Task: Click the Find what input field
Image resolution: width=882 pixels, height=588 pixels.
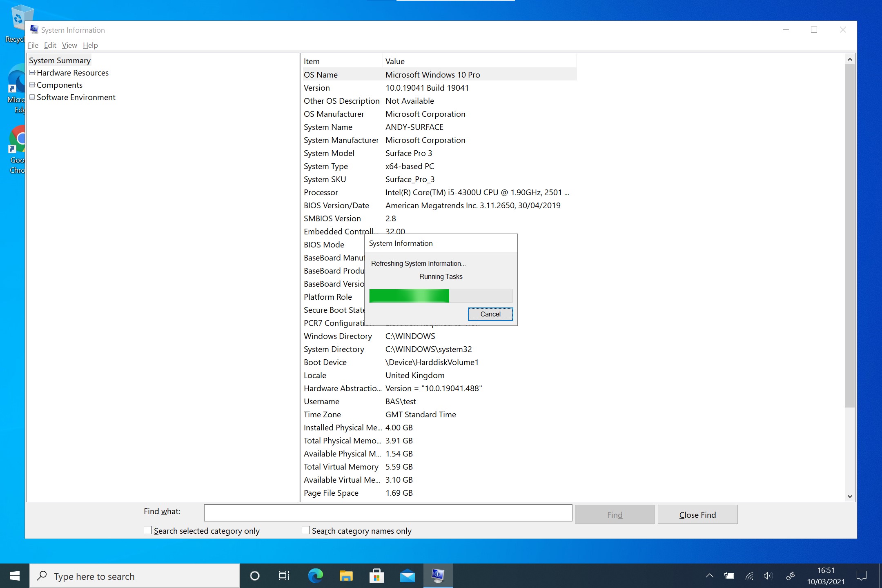Action: 388,513
